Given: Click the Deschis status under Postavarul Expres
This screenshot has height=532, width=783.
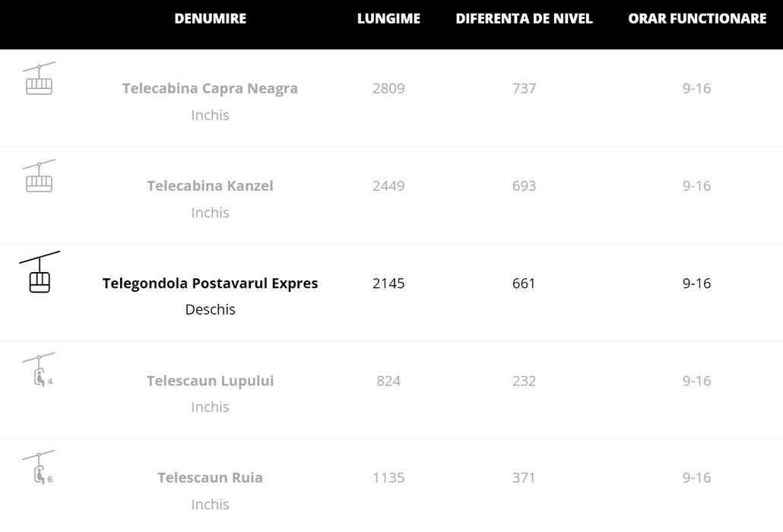Looking at the screenshot, I should (210, 309).
